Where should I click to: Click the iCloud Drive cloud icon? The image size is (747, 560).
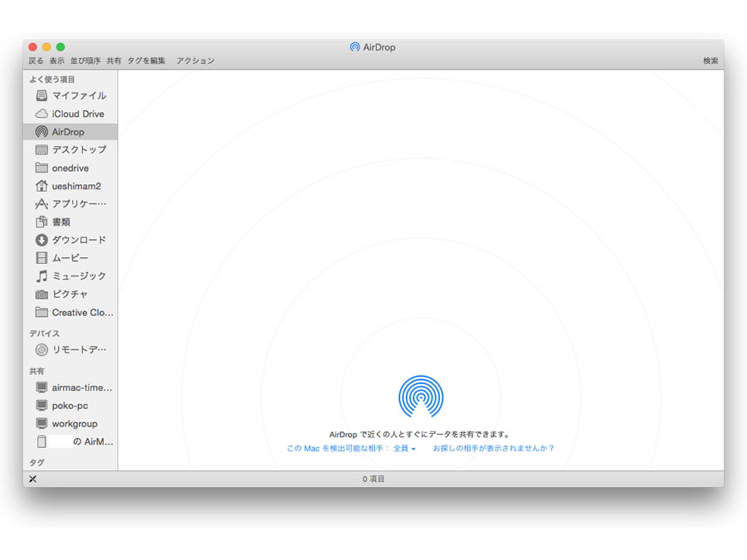tap(41, 114)
